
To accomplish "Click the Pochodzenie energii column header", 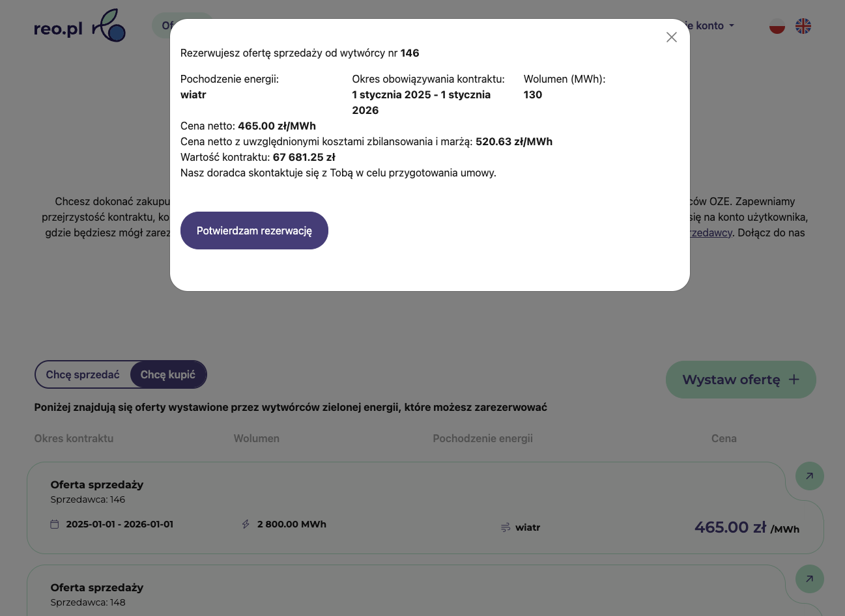I will (x=483, y=438).
